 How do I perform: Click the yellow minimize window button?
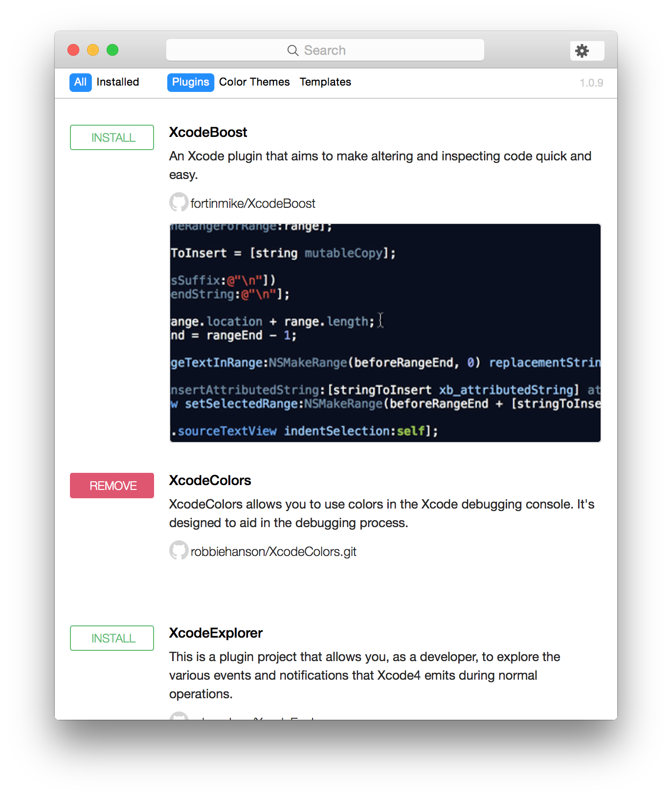coord(93,50)
